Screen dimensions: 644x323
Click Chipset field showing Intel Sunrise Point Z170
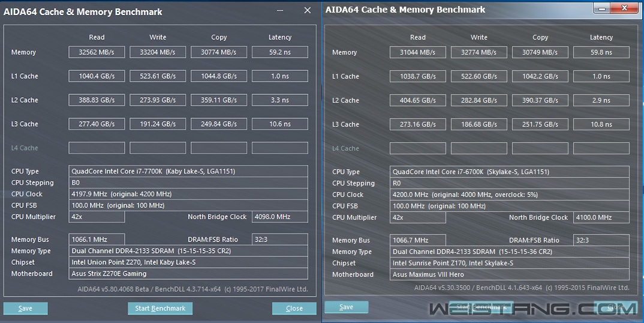point(509,263)
